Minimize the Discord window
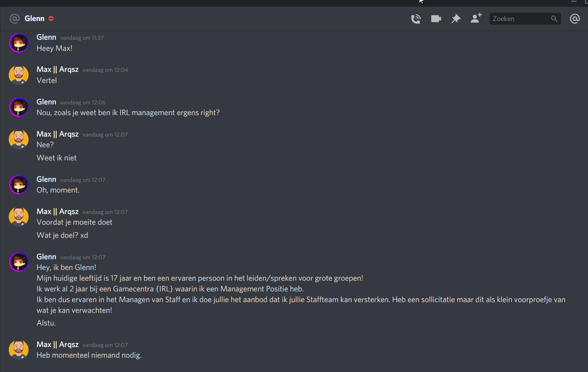 [574, 2]
